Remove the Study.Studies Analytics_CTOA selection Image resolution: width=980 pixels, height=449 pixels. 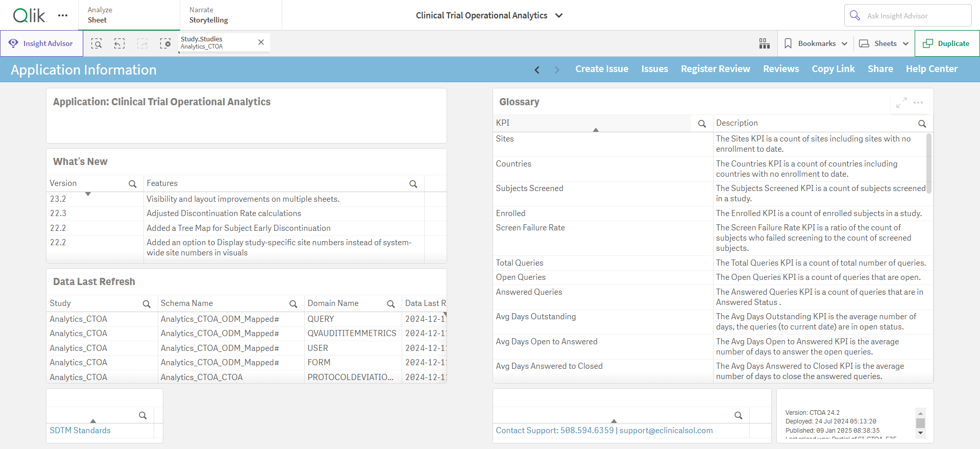261,42
